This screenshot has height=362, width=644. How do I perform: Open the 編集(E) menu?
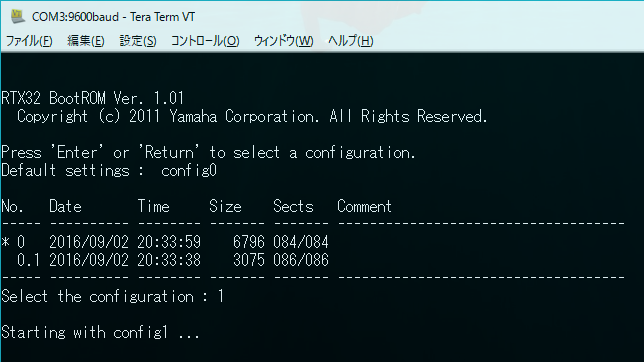(85, 41)
